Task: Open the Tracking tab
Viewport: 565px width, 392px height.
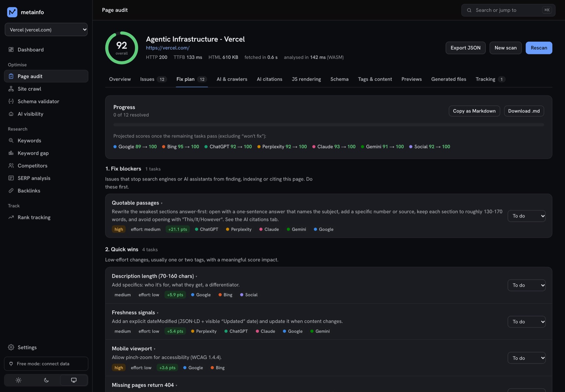Action: tap(490, 79)
